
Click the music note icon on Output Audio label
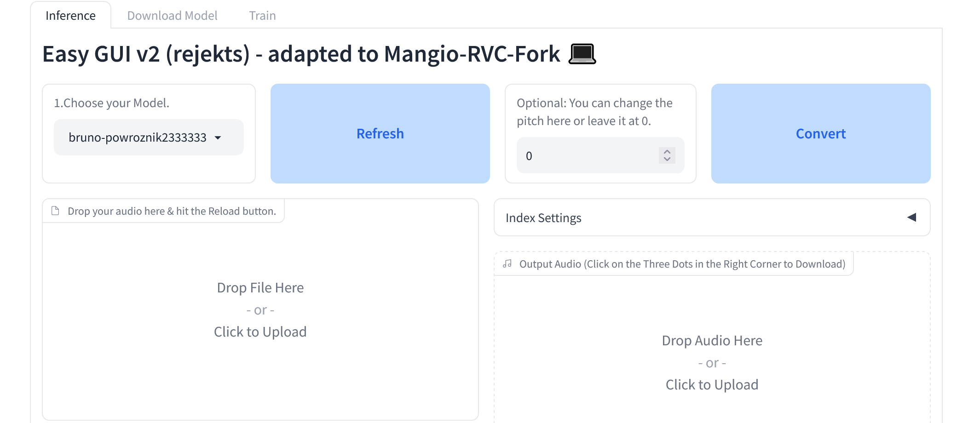[x=507, y=264]
